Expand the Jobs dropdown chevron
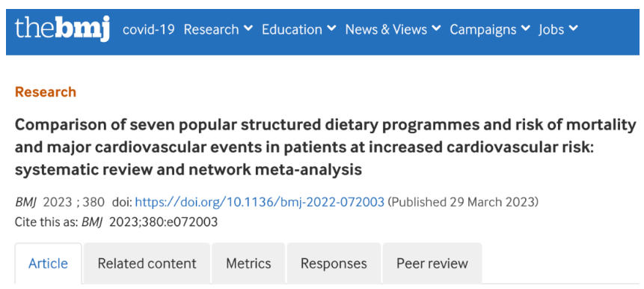The height and width of the screenshot is (289, 644). 574,28
